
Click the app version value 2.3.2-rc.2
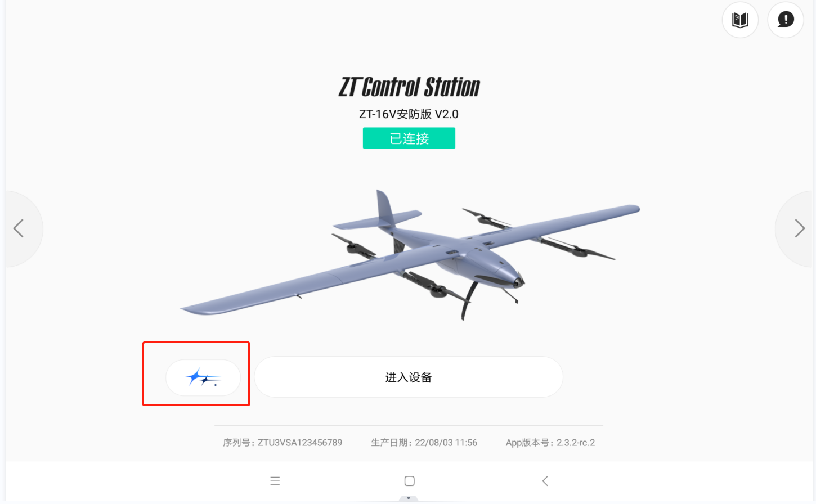coord(576,443)
